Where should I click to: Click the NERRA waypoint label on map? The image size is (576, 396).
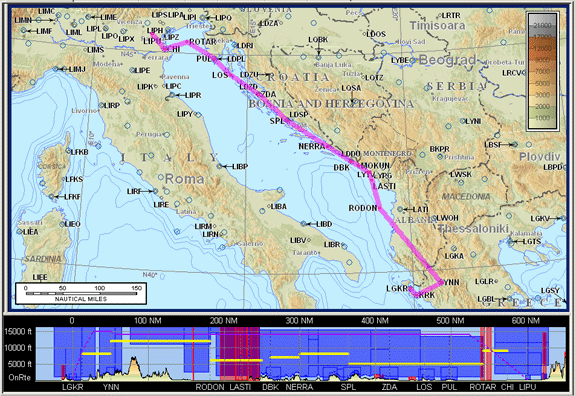(x=312, y=146)
